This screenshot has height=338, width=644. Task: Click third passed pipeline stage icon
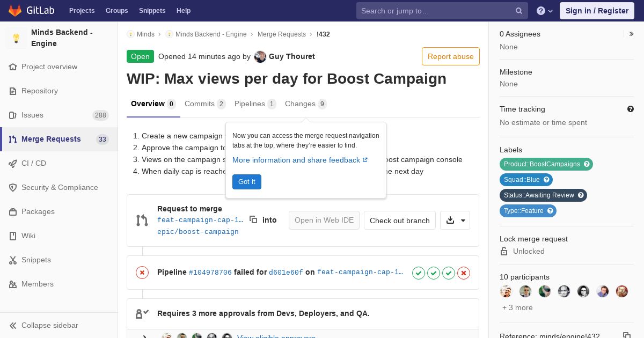coord(449,273)
